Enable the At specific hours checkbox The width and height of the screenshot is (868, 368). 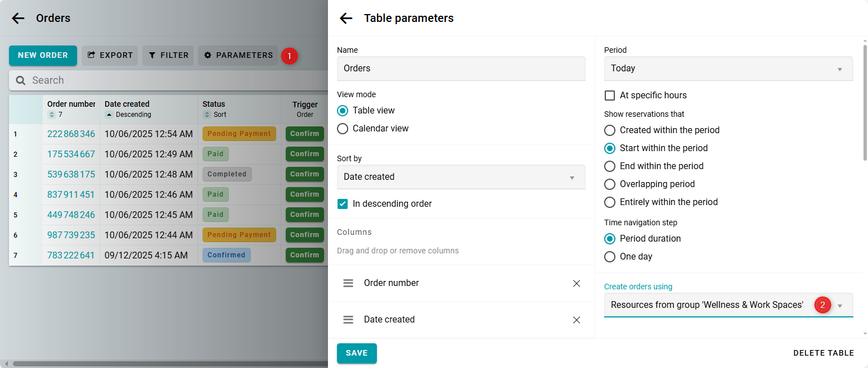click(609, 96)
